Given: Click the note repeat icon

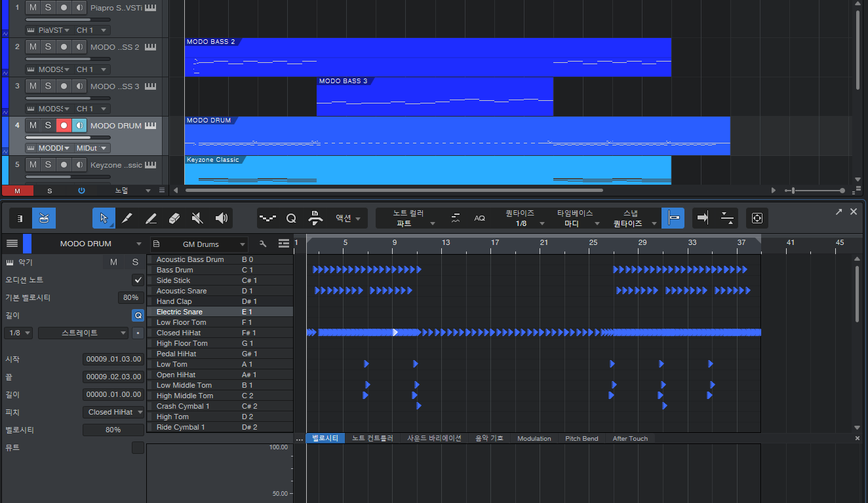Looking at the screenshot, I should pyautogui.click(x=315, y=218).
